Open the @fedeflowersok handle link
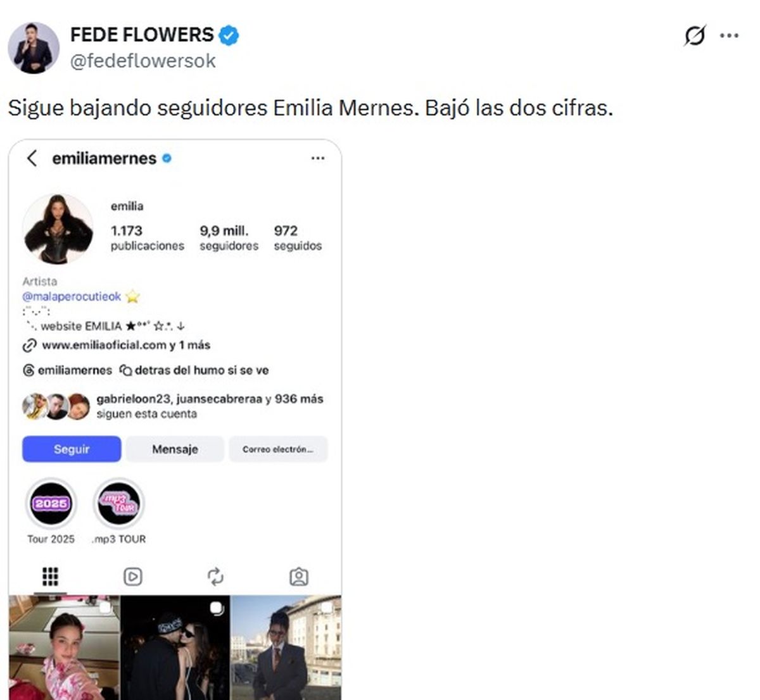The image size is (760, 700). tap(142, 61)
